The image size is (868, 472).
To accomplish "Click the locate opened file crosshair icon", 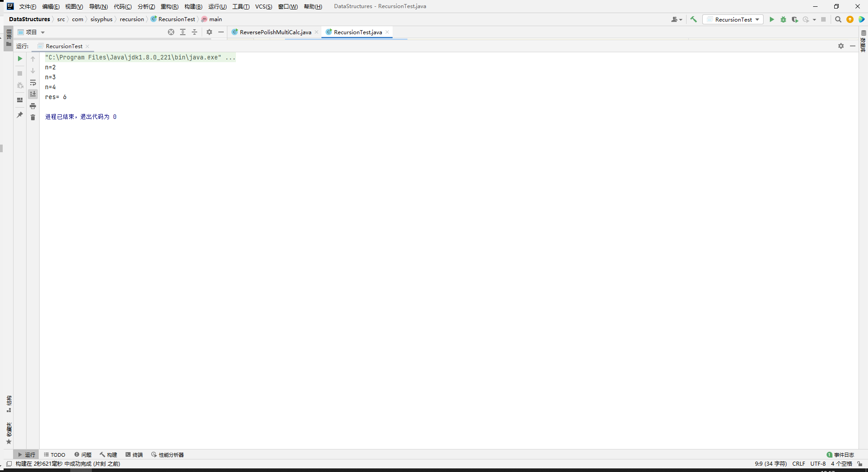I will point(171,32).
